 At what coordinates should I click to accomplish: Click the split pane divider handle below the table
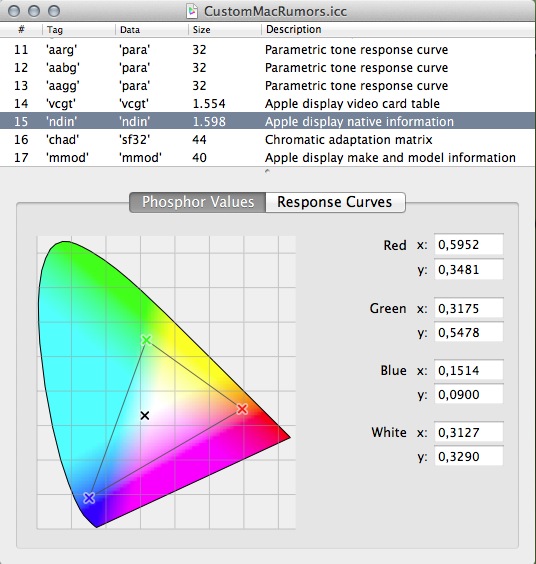tap(267, 171)
